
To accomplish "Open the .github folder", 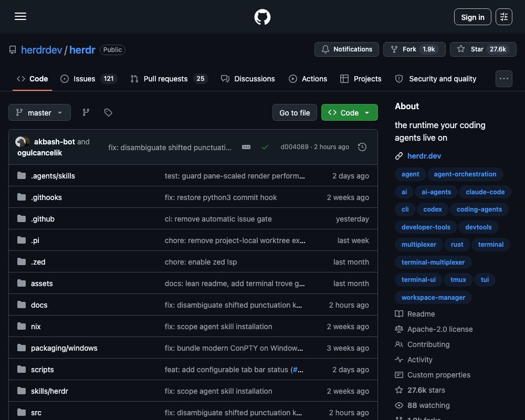I will tap(43, 219).
